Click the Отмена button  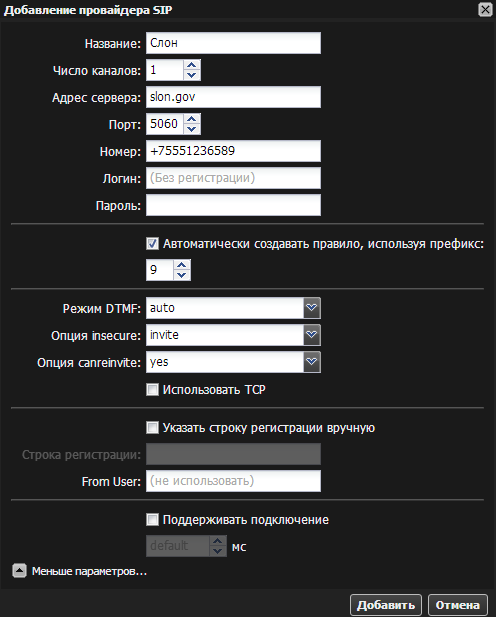point(457,605)
